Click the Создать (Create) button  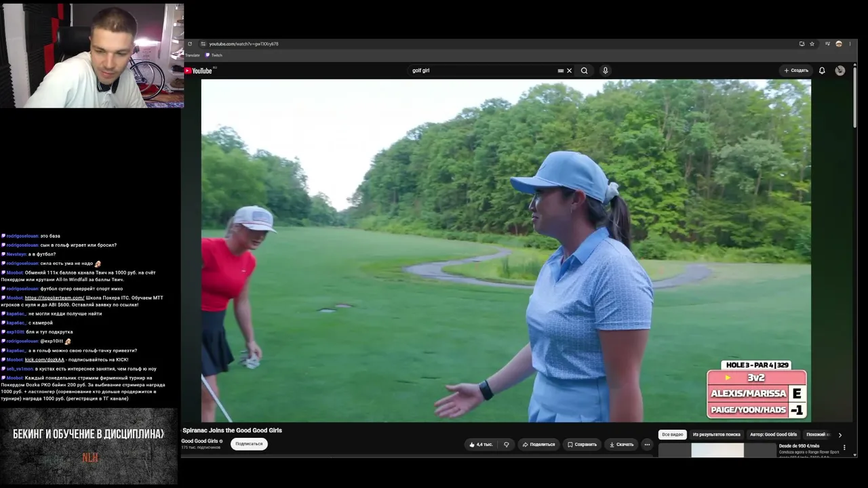point(796,70)
